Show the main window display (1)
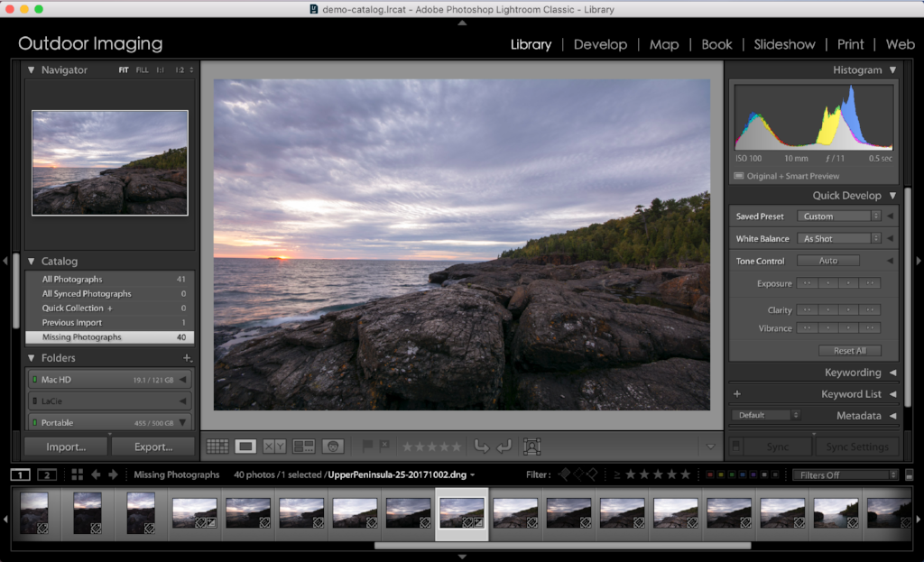The width and height of the screenshot is (924, 562). point(20,474)
